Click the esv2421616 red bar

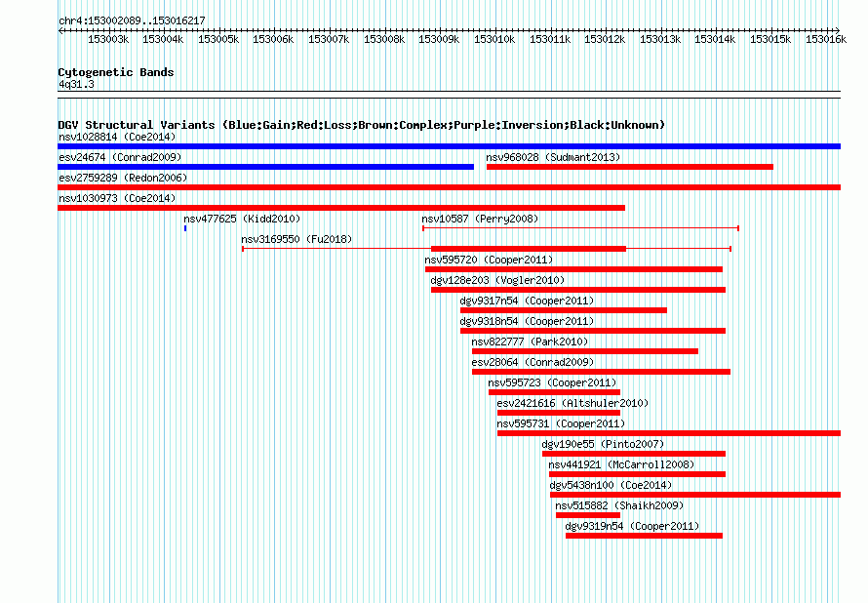559,413
